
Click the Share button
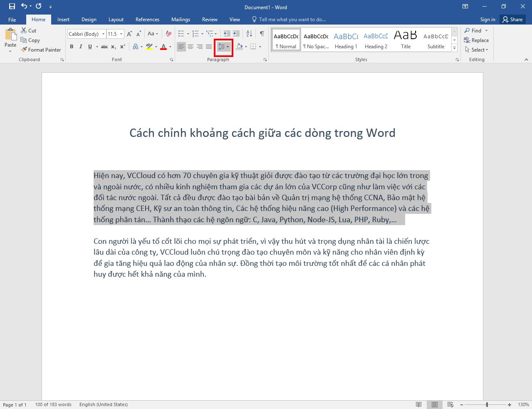[x=512, y=20]
